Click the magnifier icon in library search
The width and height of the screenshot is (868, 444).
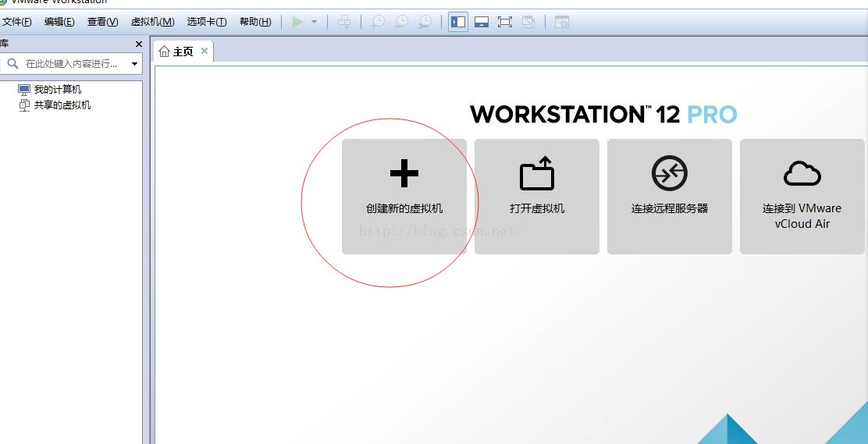click(x=12, y=64)
